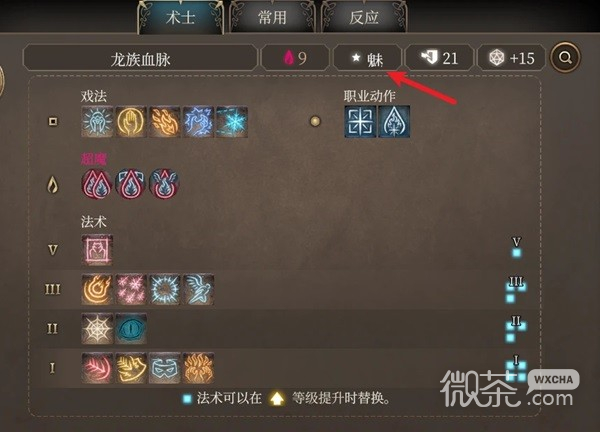600x432 pixels.
Task: Choose the twin droplets metamagic icon
Action: 97,184
